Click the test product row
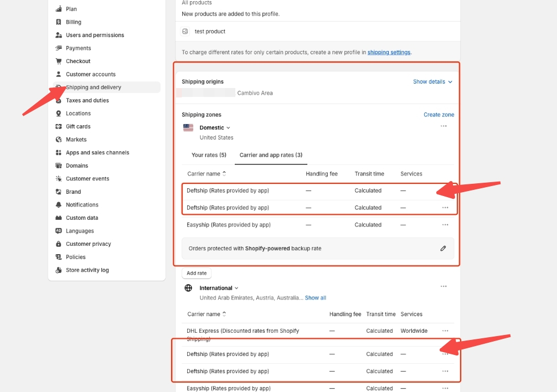This screenshot has width=557, height=392. click(x=318, y=31)
